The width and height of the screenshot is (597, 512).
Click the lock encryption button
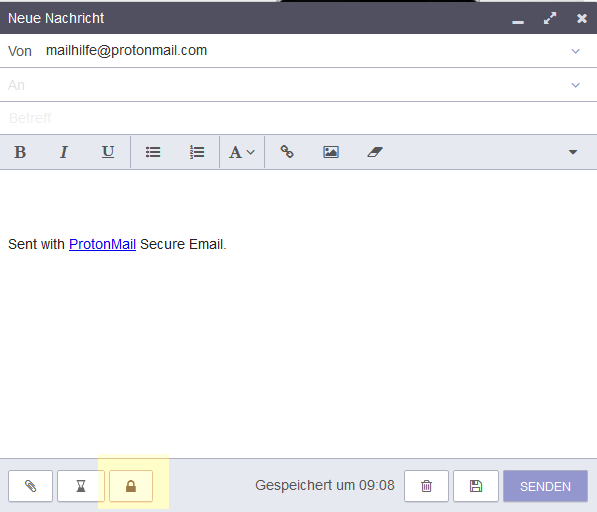[x=131, y=486]
